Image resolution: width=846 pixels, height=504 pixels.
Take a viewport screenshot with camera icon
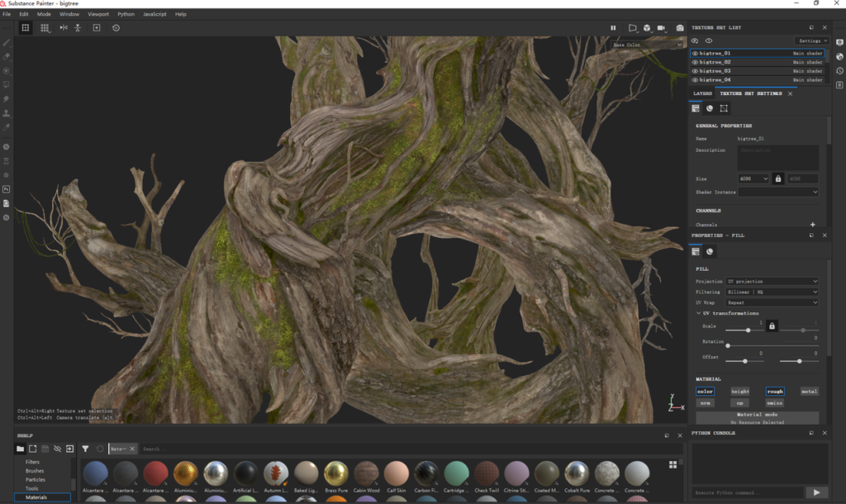pos(680,28)
